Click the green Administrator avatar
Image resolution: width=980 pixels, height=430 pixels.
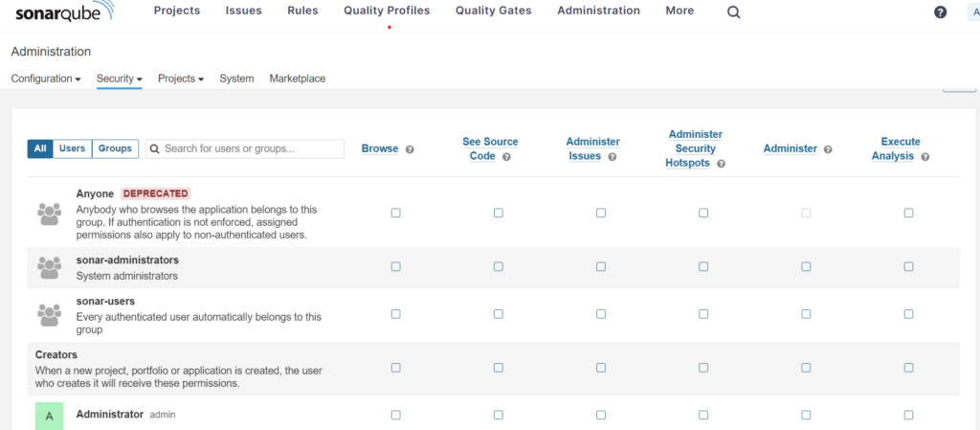(x=49, y=417)
